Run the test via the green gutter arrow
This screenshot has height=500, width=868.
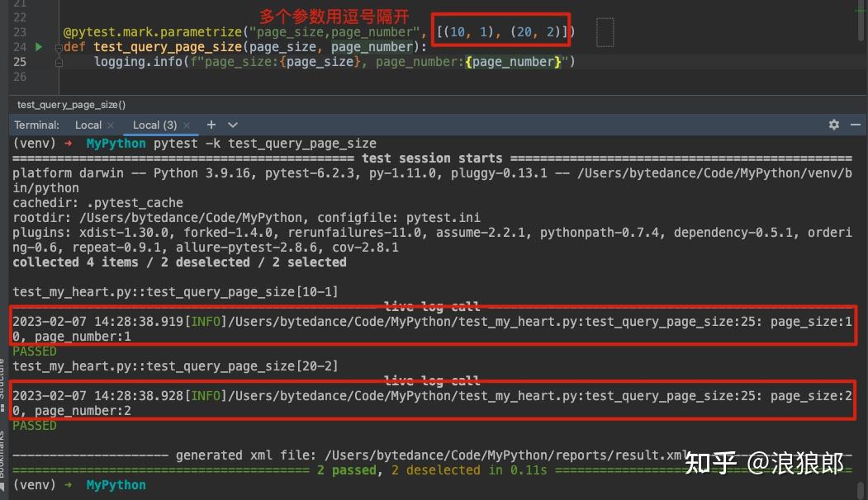(38, 46)
